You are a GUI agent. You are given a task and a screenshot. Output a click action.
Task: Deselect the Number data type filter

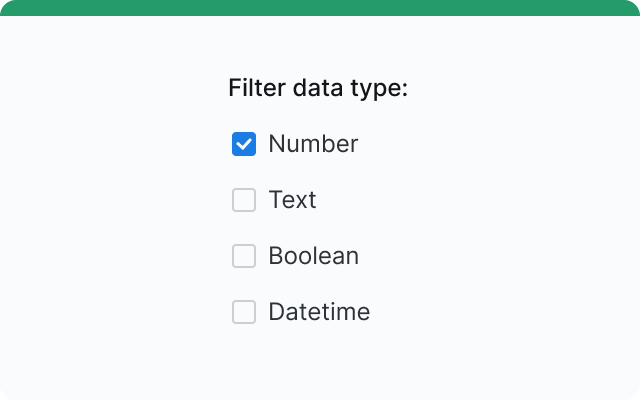244,144
